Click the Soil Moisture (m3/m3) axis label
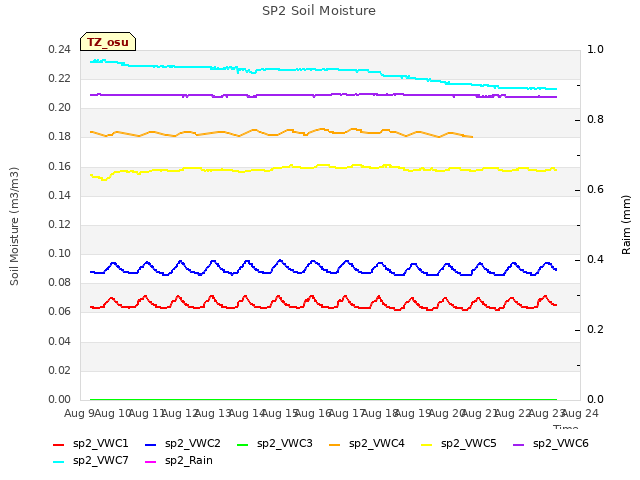Image resolution: width=640 pixels, height=480 pixels. click(x=14, y=226)
